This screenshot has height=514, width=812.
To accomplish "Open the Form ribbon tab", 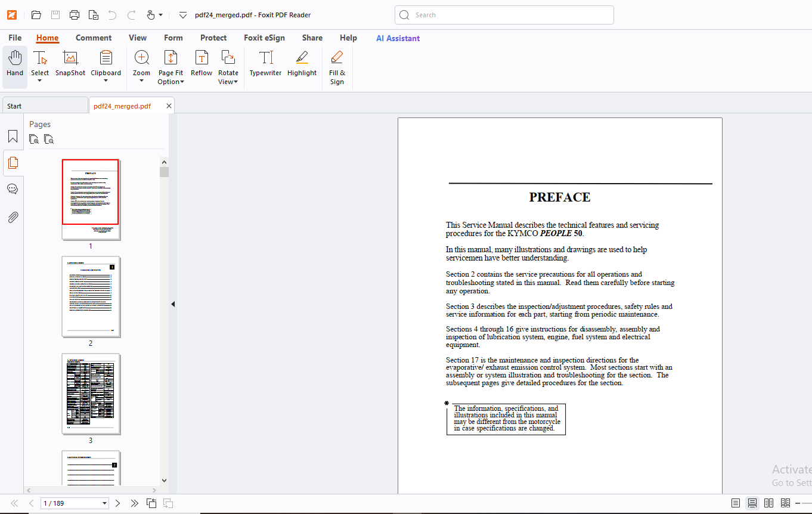I will 173,38.
